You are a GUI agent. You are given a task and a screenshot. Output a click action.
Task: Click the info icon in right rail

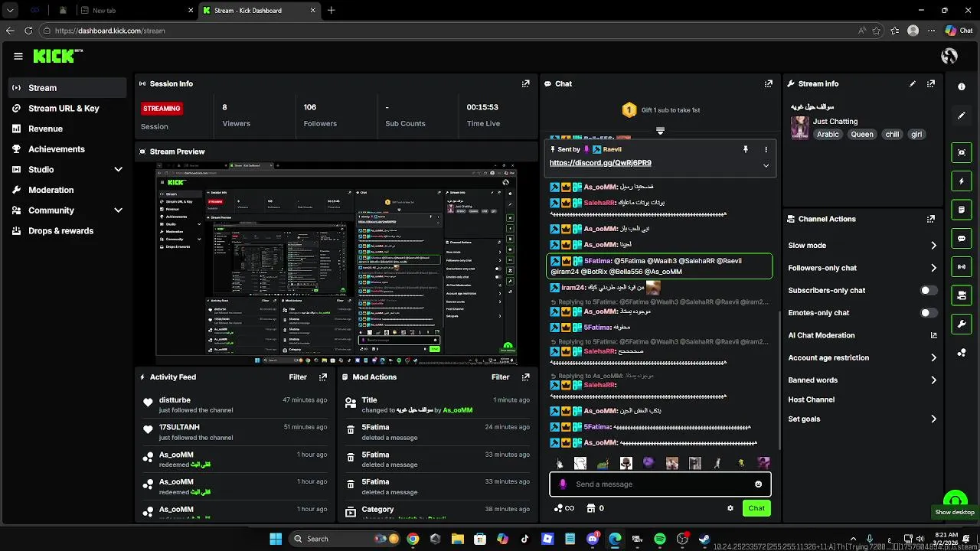pos(962,87)
